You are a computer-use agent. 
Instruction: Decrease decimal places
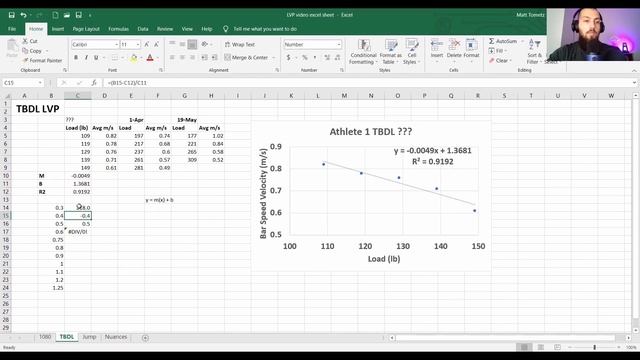coord(338,58)
